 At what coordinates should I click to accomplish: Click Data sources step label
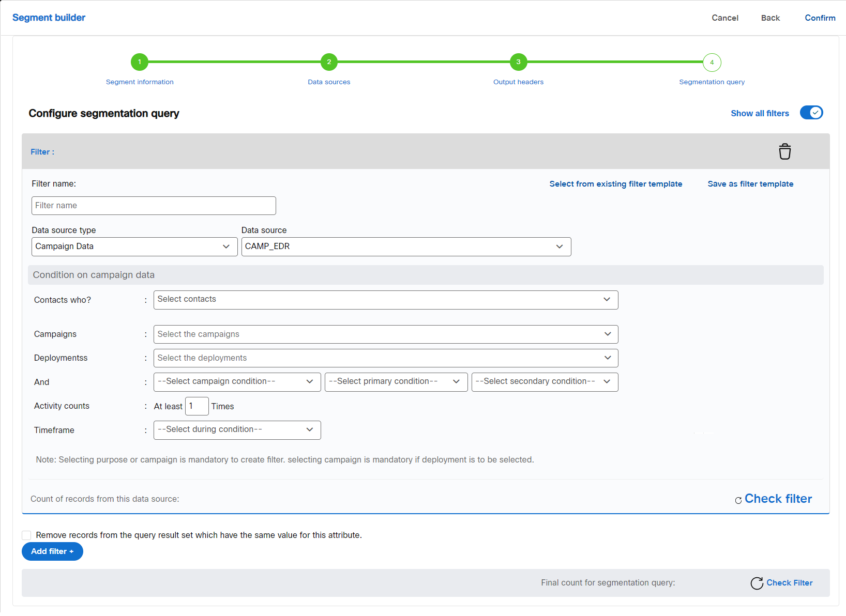pyautogui.click(x=329, y=82)
